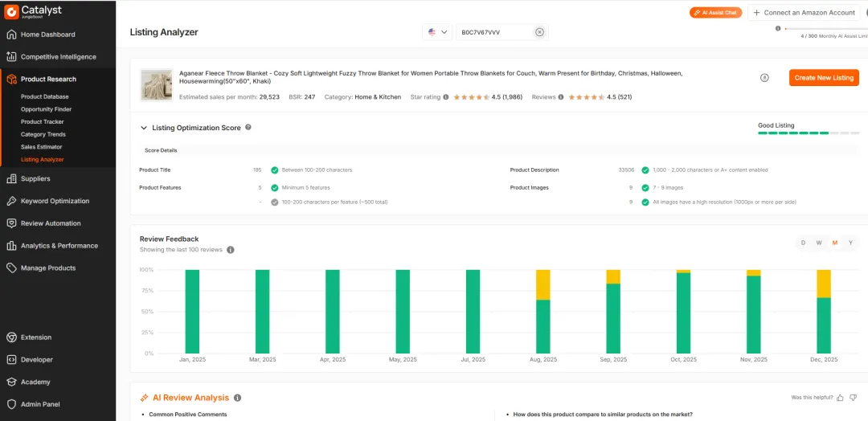This screenshot has width=868, height=421.
Task: Open Product Database in sidebar
Action: point(44,96)
